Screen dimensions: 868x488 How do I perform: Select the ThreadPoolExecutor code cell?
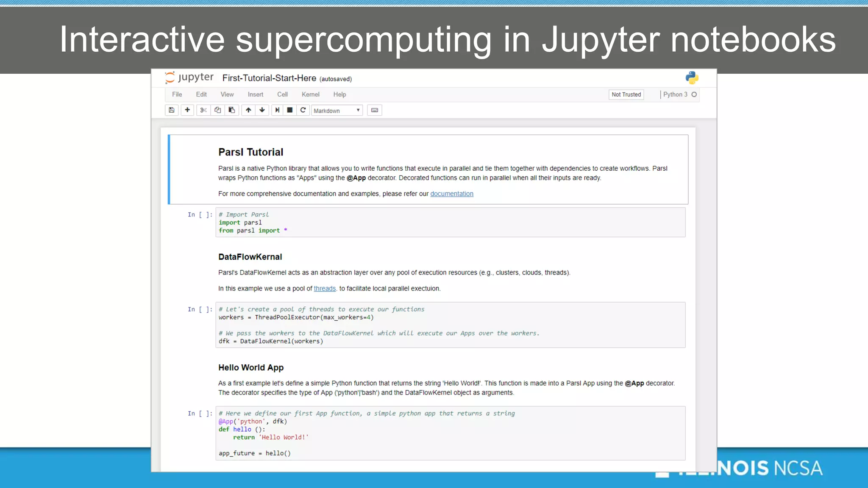[450, 325]
